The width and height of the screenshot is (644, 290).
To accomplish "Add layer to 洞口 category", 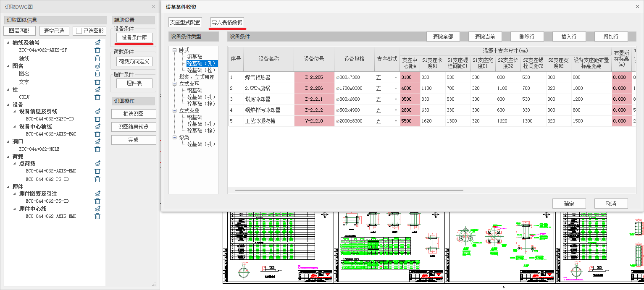I will [97, 141].
